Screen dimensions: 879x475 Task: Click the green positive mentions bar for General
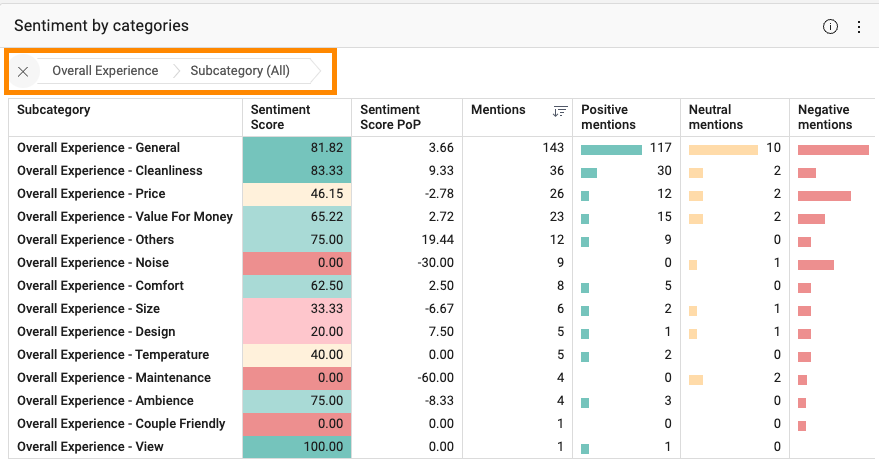click(x=611, y=149)
